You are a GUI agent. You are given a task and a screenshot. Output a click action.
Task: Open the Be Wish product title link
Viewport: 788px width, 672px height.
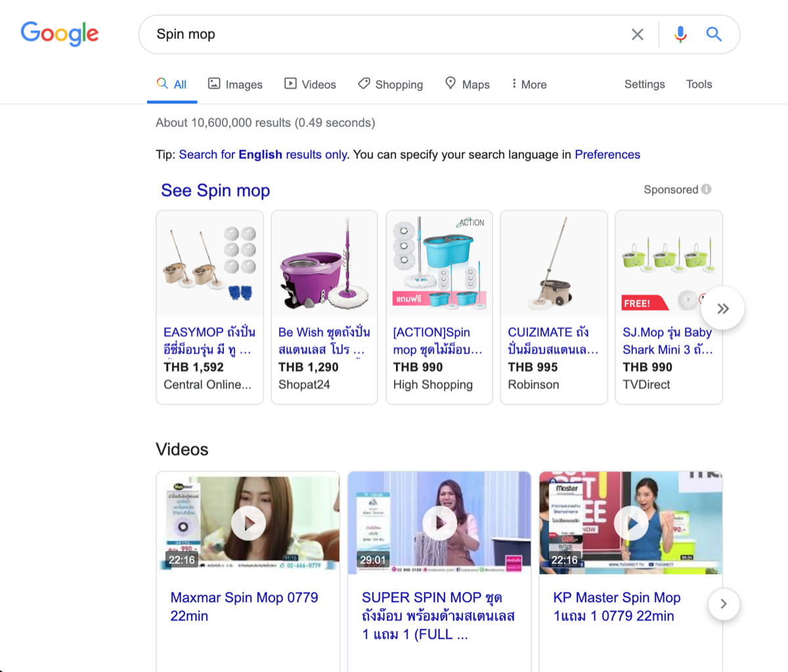pos(324,341)
